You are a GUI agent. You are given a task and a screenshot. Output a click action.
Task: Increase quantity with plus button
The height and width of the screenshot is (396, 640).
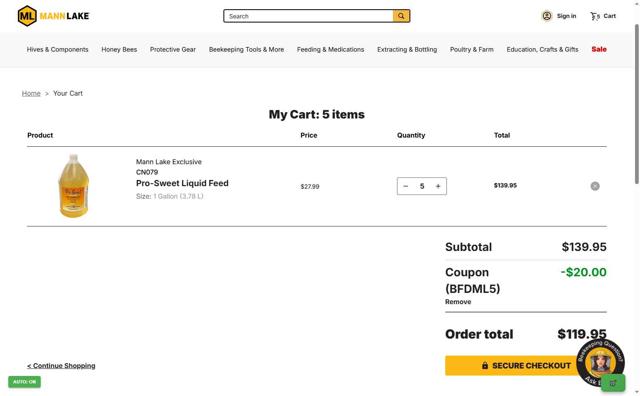[x=438, y=186]
